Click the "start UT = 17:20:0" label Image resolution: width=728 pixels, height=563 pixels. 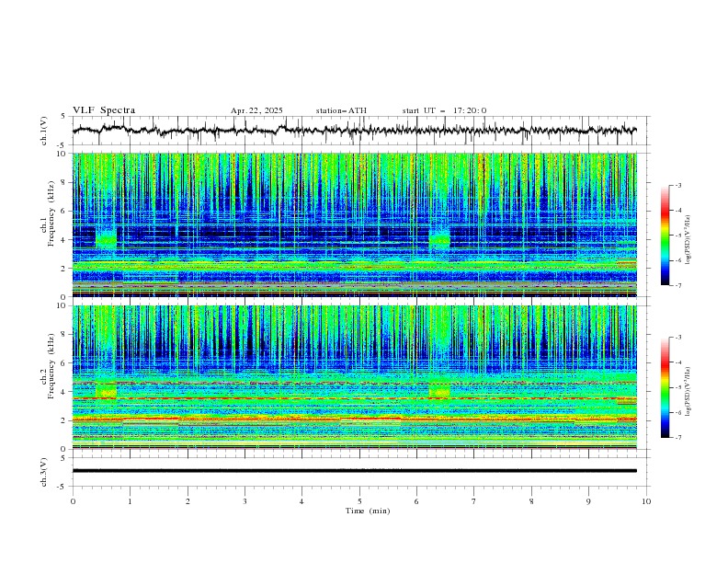(444, 110)
